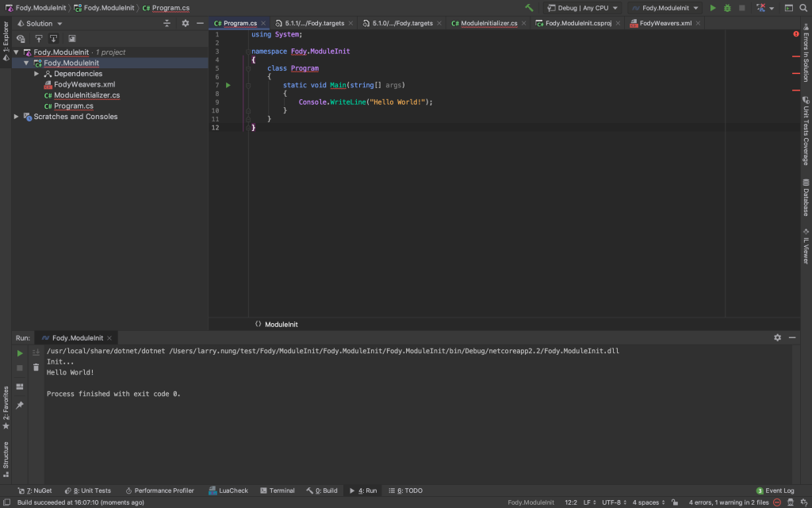Collapse the Fody.ModuleInit project node

click(x=26, y=63)
